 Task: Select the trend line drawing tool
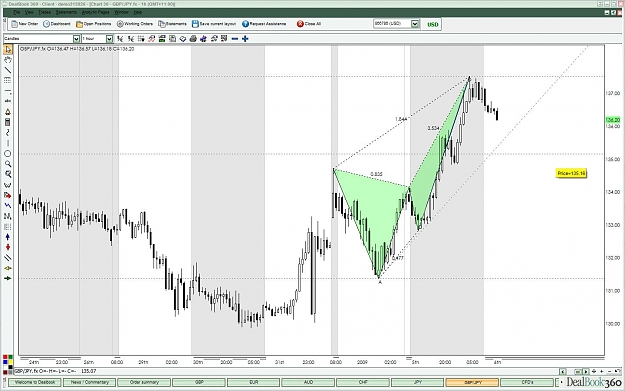(x=8, y=71)
